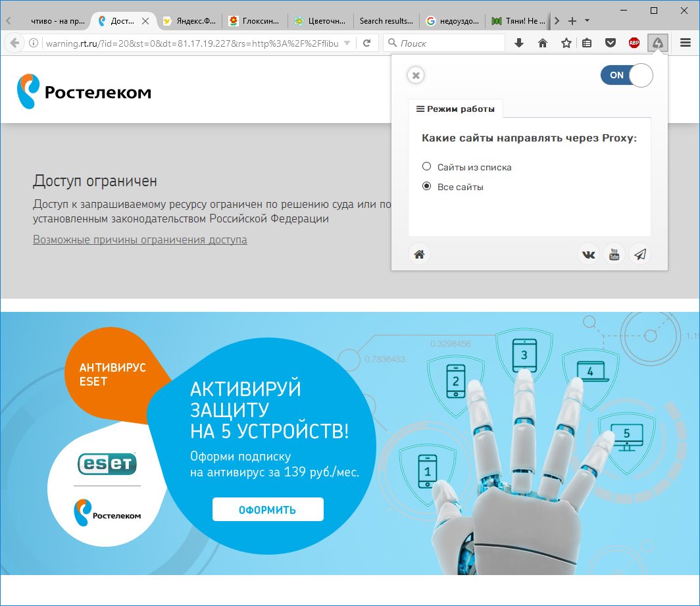
Task: Open the Firefox hamburger menu
Action: (x=686, y=43)
